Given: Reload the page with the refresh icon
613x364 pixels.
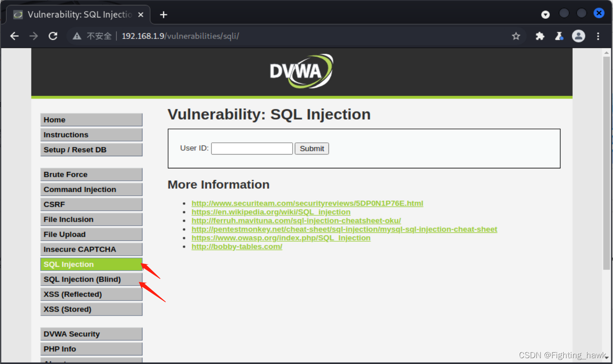Looking at the screenshot, I should click(x=53, y=36).
